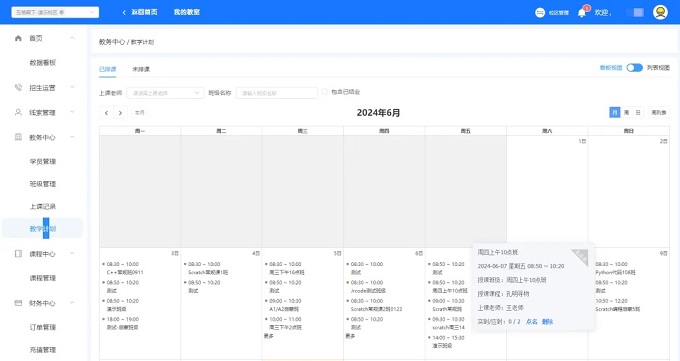The width and height of the screenshot is (680, 361).
Task: Click Jrcode测试班级 event on June 6
Action: (368, 291)
